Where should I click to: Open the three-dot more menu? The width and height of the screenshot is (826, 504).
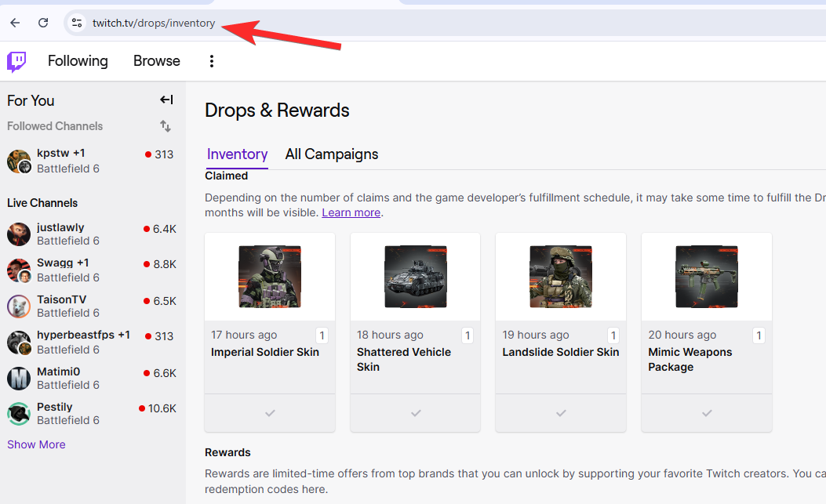click(211, 61)
